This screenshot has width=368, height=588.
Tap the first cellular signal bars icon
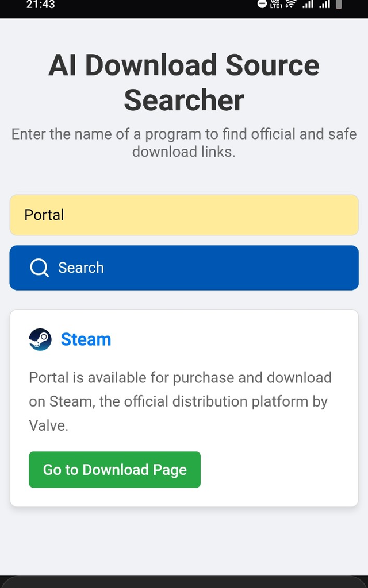pyautogui.click(x=308, y=4)
